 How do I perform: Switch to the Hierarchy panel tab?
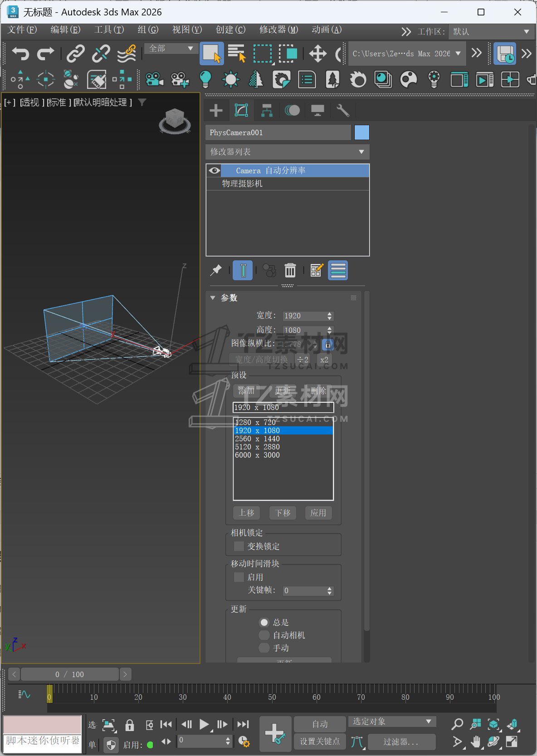coord(267,110)
